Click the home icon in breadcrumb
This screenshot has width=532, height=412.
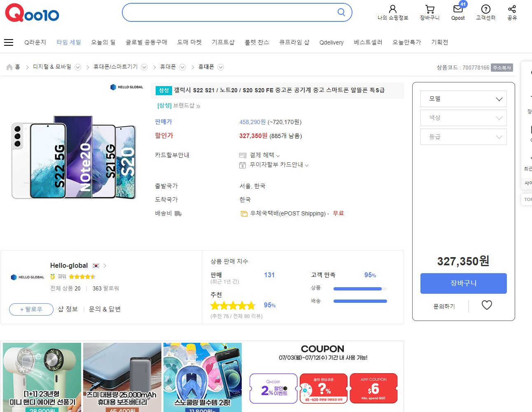9,67
